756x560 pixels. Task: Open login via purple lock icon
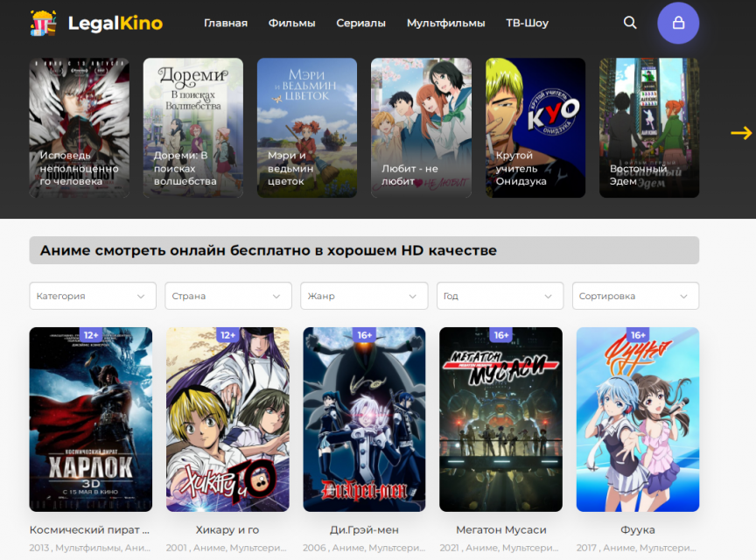(678, 24)
